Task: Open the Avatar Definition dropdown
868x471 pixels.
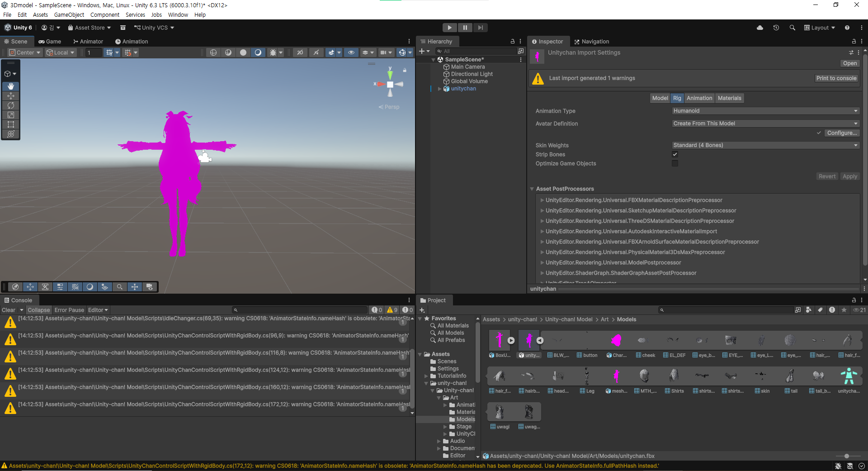Action: point(766,124)
